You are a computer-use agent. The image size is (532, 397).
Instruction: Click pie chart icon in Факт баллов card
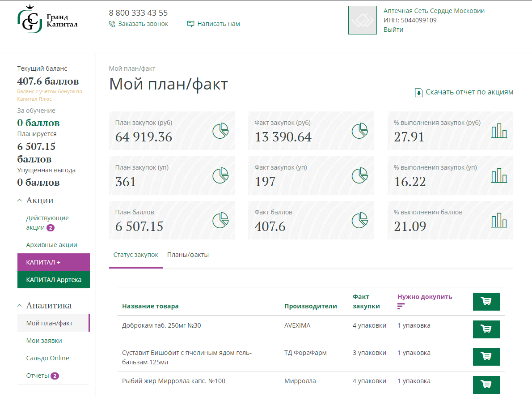[x=359, y=220]
